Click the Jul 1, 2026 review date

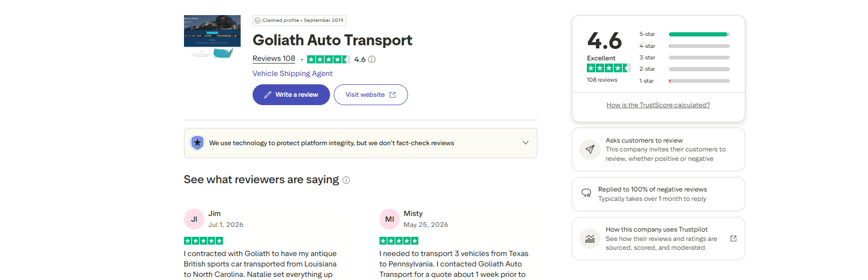click(x=226, y=225)
